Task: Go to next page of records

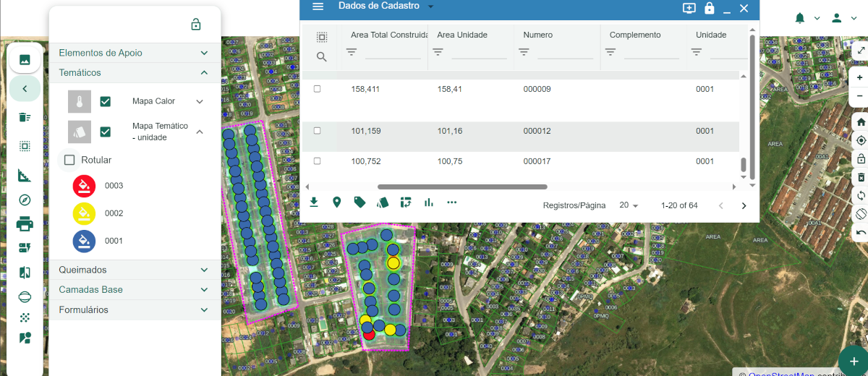Action: click(744, 206)
